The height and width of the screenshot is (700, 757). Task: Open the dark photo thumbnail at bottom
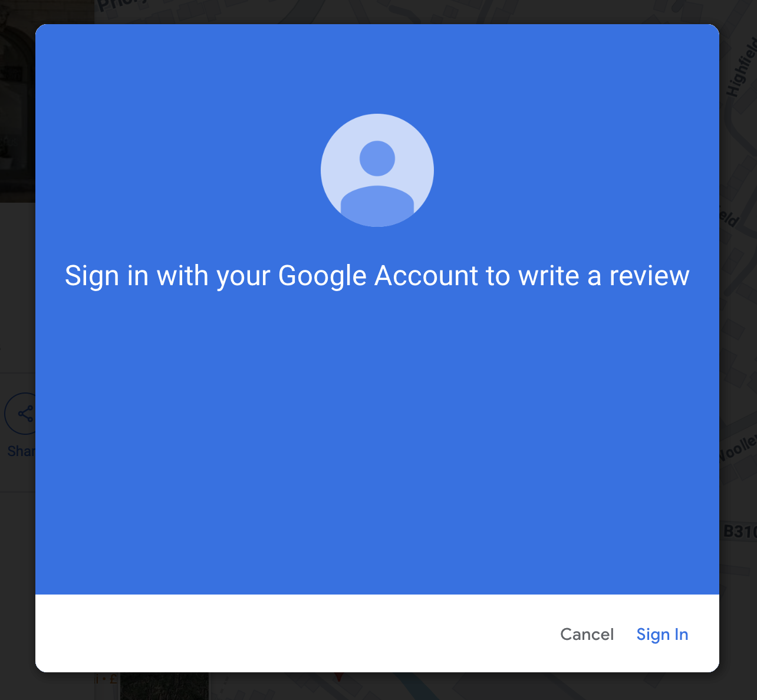(x=164, y=686)
